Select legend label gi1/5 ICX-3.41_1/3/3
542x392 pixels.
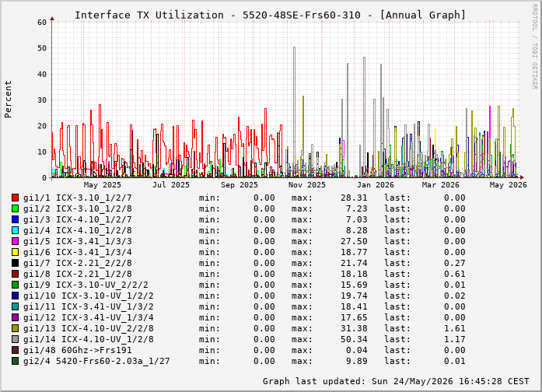[78, 241]
